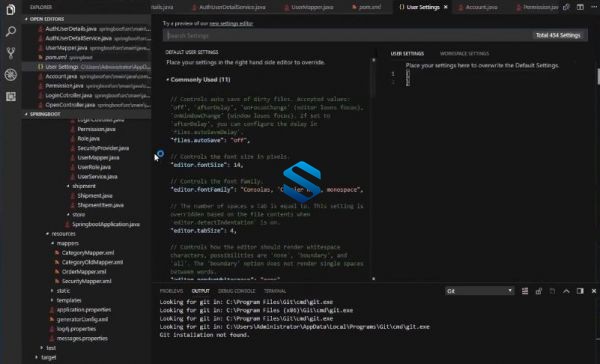Toggle output scroll lock icon
Screen dimensions: 600x364
point(539,291)
